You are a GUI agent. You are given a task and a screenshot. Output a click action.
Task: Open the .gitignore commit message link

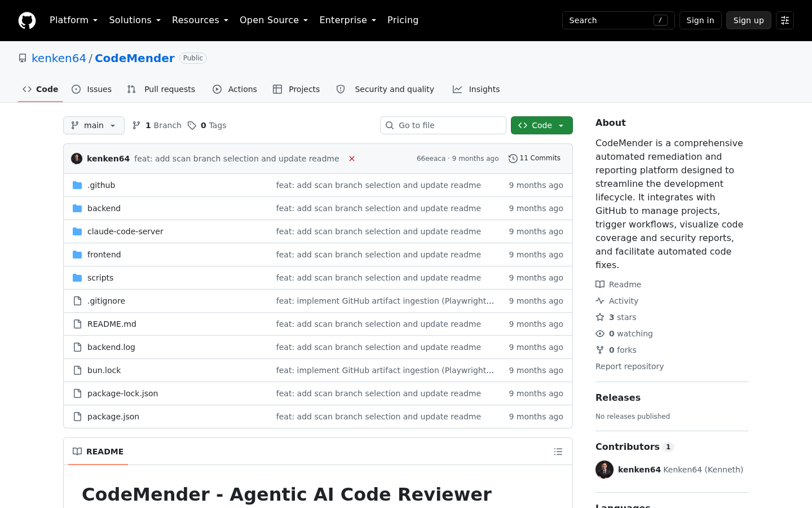tap(385, 301)
